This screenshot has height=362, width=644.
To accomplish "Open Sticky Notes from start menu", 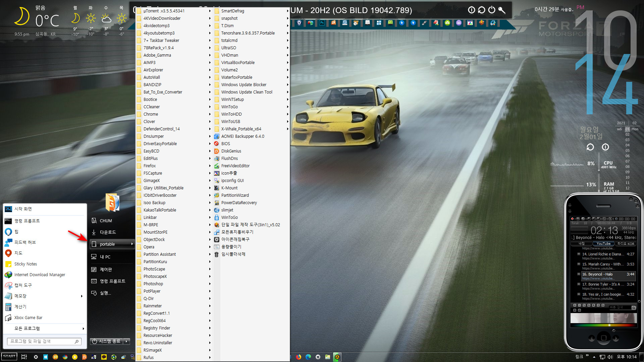I will [x=44, y=264].
